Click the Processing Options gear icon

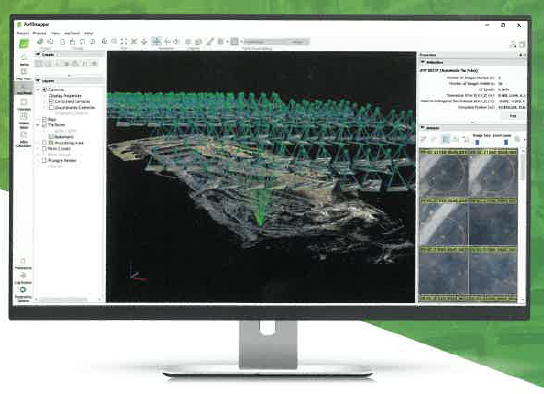(x=23, y=290)
